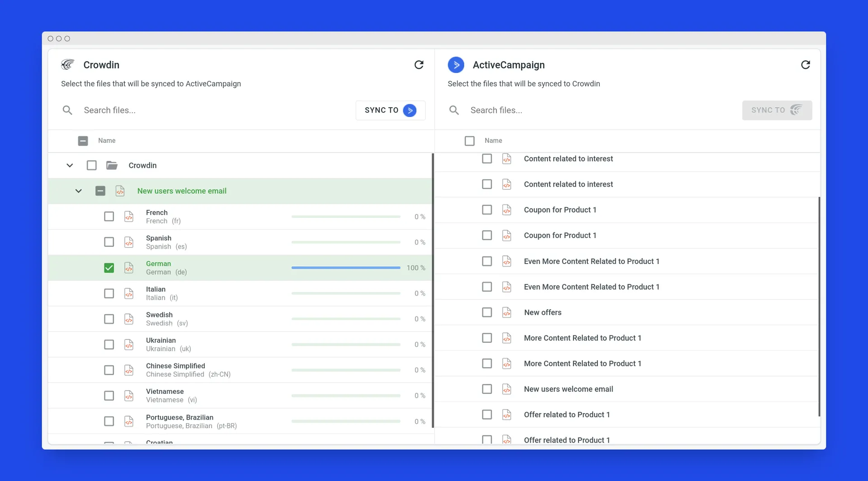Check the Spanish language checkbox
The image size is (868, 481).
tap(109, 242)
